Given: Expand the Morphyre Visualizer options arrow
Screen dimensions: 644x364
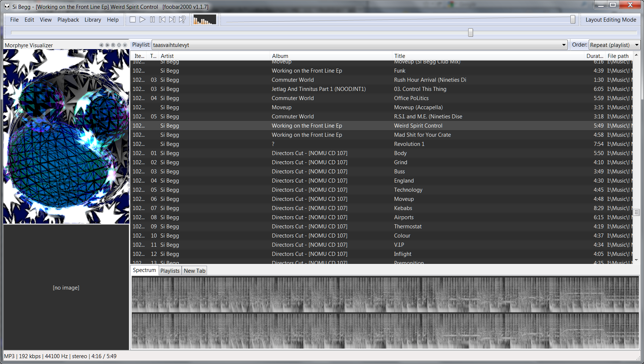Looking at the screenshot, I should point(125,45).
